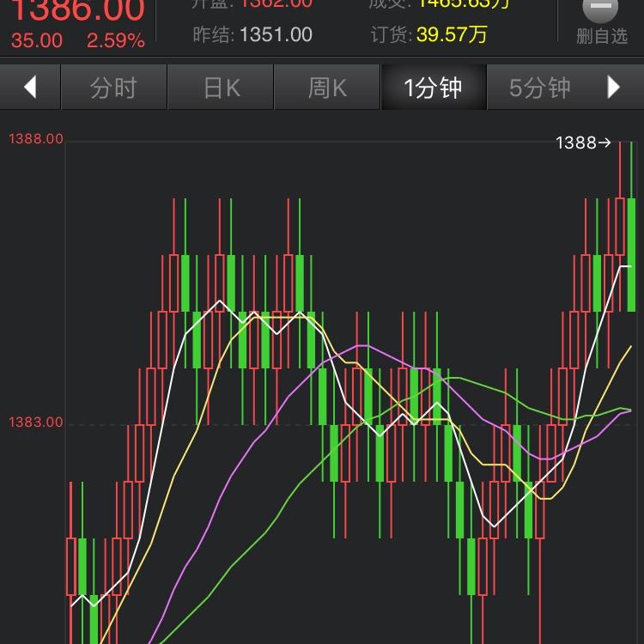
Task: Click the 删自选 remove-from-watchlist label
Action: (x=601, y=37)
